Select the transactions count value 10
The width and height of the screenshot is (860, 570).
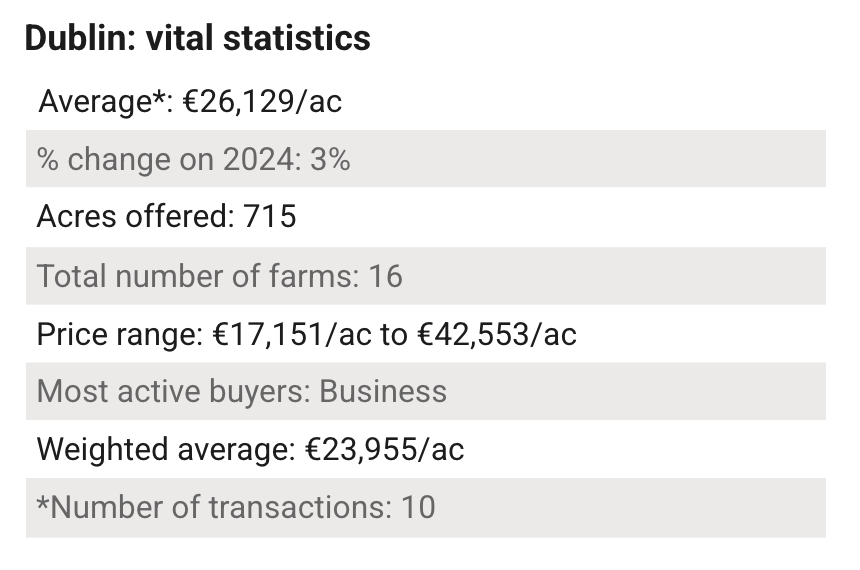tap(418, 507)
